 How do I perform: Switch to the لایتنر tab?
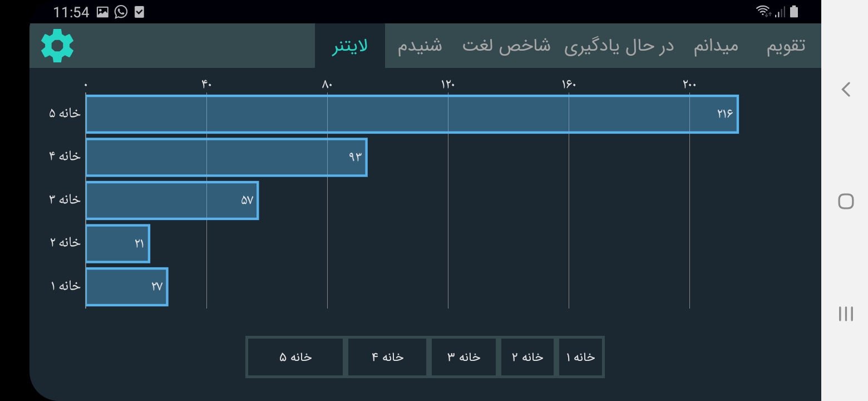(x=350, y=46)
